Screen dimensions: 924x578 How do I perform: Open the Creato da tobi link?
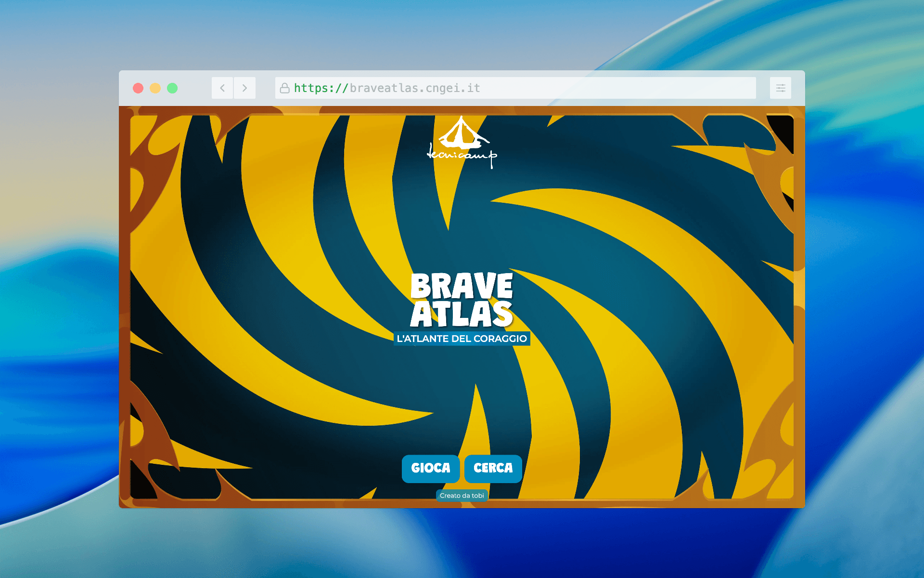click(462, 496)
